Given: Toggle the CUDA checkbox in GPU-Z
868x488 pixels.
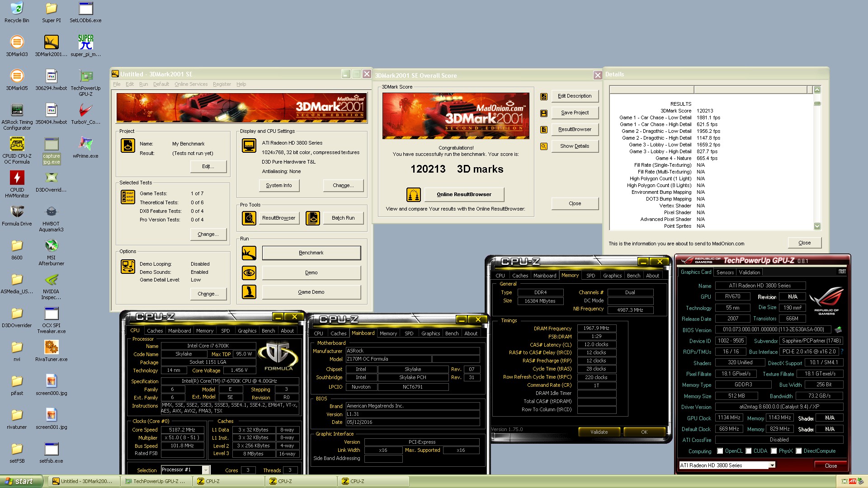Looking at the screenshot, I should pos(749,451).
